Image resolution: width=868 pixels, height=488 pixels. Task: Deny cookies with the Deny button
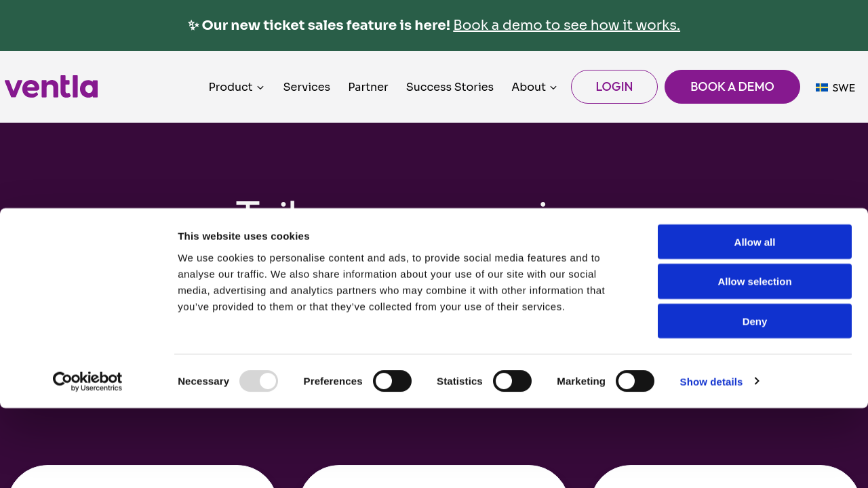(754, 321)
